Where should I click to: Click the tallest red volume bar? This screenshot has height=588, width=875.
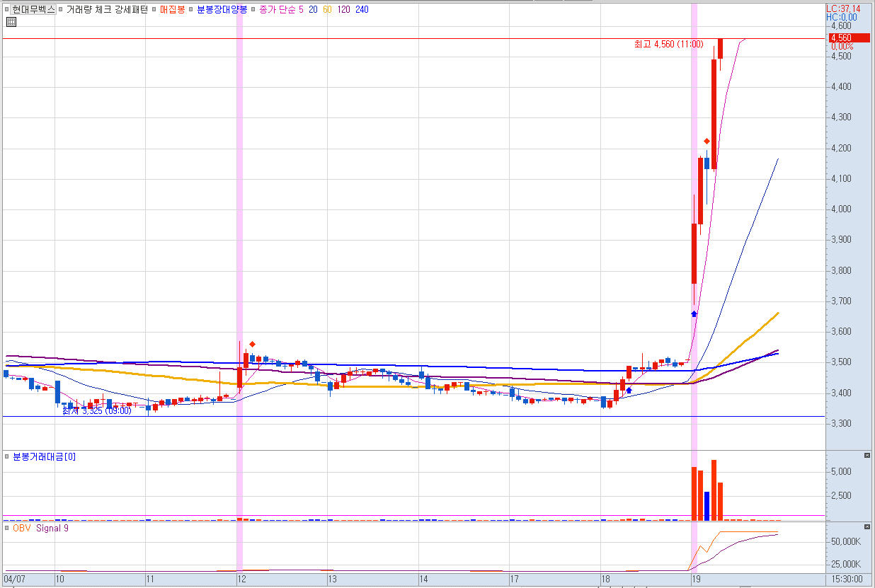(x=714, y=490)
